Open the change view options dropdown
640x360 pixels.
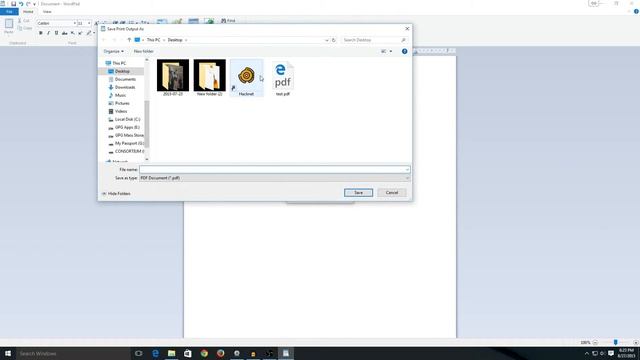point(391,51)
